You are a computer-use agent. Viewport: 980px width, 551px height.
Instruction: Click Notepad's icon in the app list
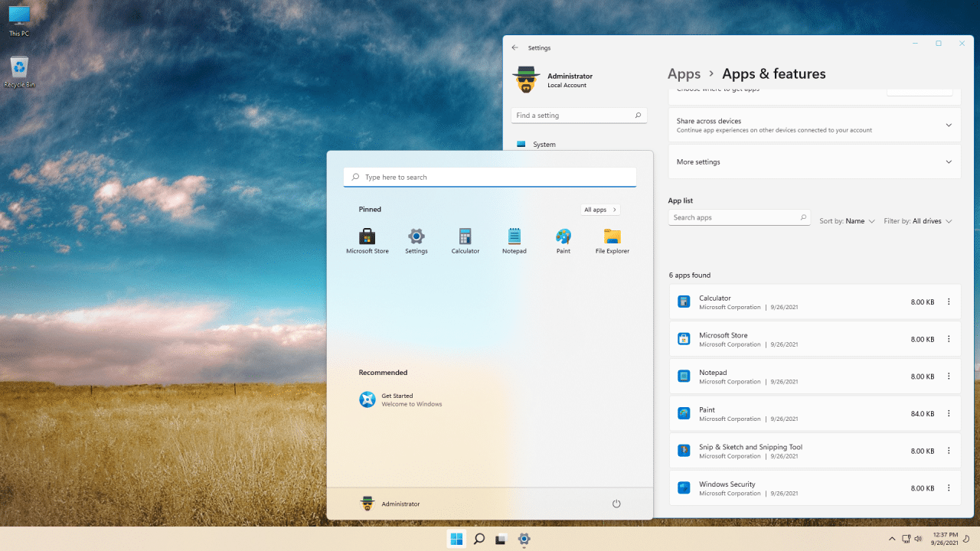pyautogui.click(x=684, y=376)
